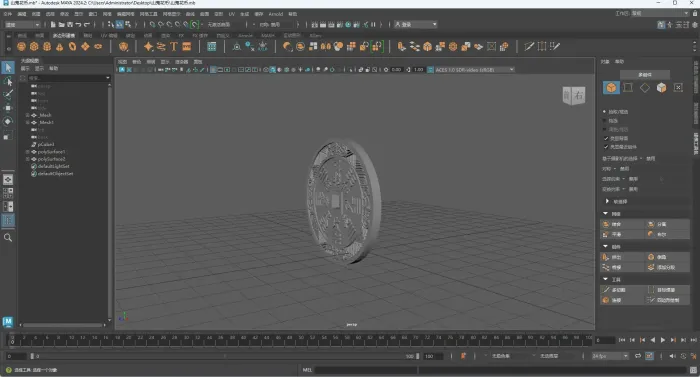This screenshot has height=377, width=700.
Task: Select the second radio option in Modeling Toolkit
Action: tap(605, 121)
